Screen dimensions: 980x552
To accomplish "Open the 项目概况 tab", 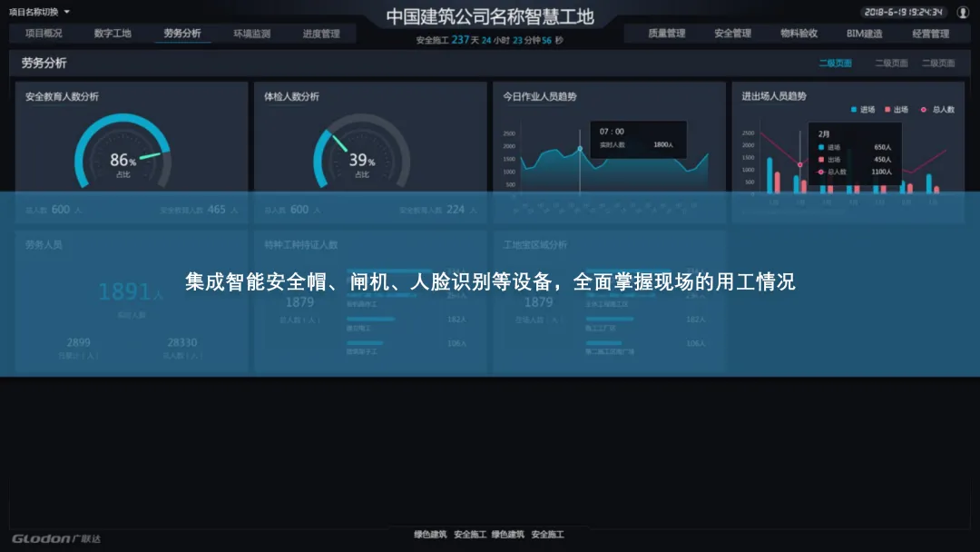I will [44, 33].
